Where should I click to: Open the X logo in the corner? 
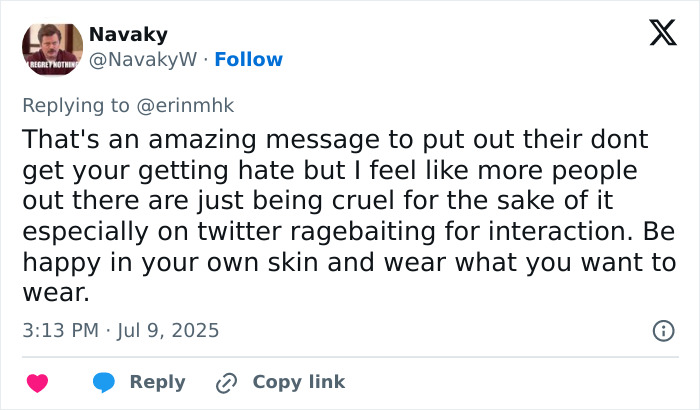coord(656,34)
